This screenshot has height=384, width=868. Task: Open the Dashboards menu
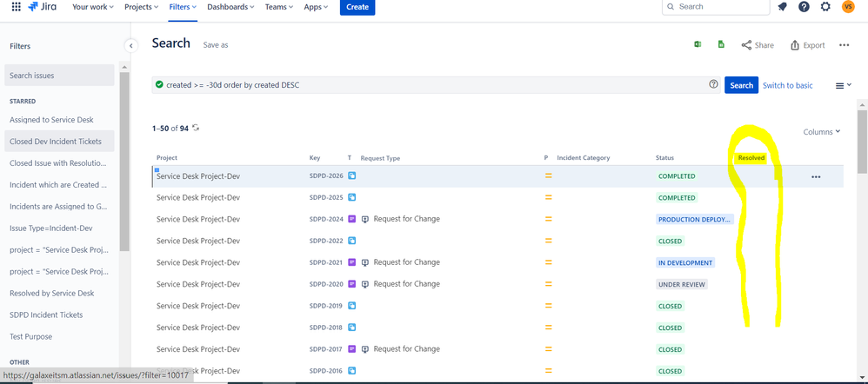click(x=230, y=7)
